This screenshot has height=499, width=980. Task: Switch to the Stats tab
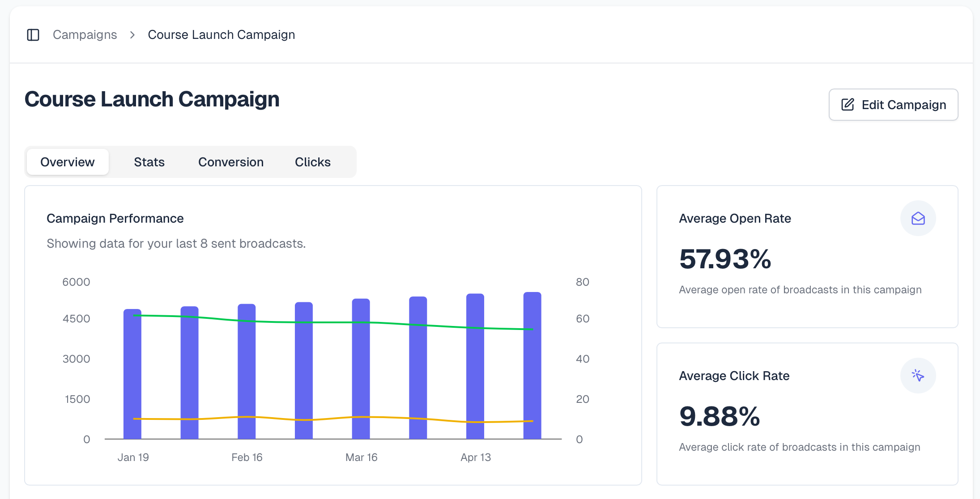point(149,162)
